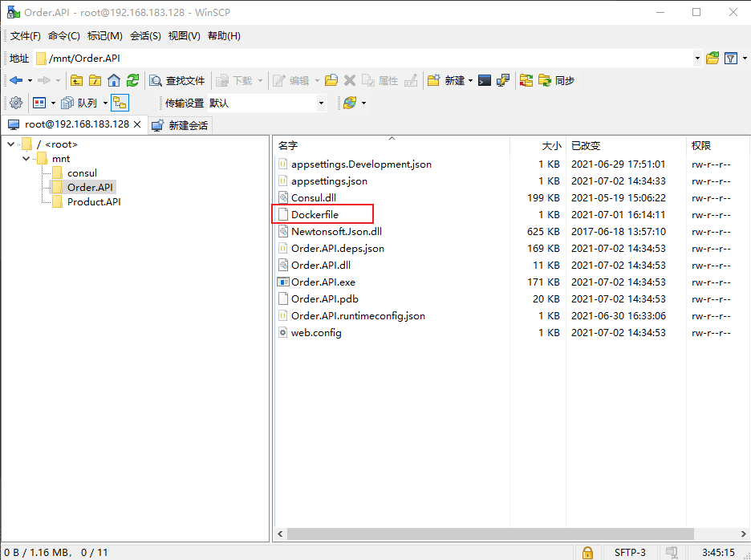Screen dimensions: 751x560
Task: Open the terminal console icon
Action: tap(485, 80)
